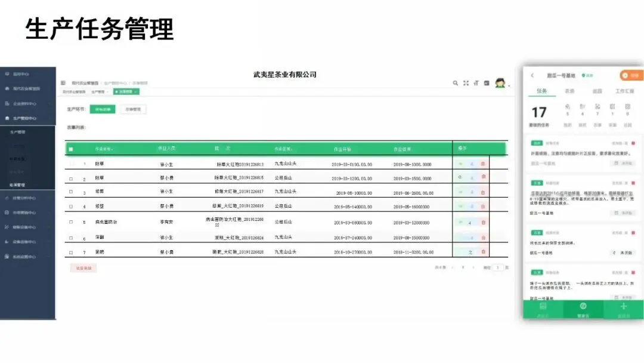Delete row 5 病虫害防治 via red trash icon
Image resolution: width=644 pixels, height=363 pixels.
(x=483, y=223)
